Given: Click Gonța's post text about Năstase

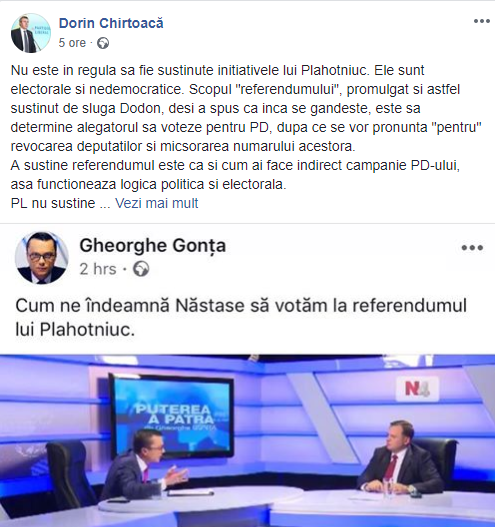Looking at the screenshot, I should (x=241, y=317).
